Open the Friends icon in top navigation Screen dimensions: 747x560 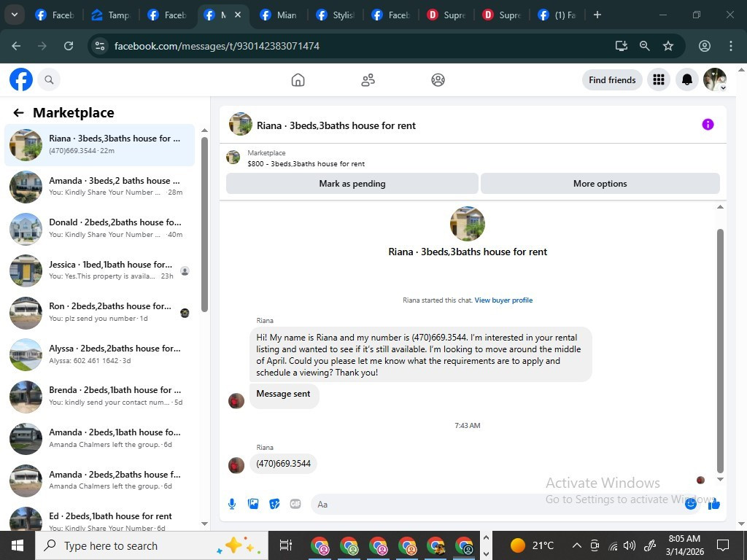[368, 80]
